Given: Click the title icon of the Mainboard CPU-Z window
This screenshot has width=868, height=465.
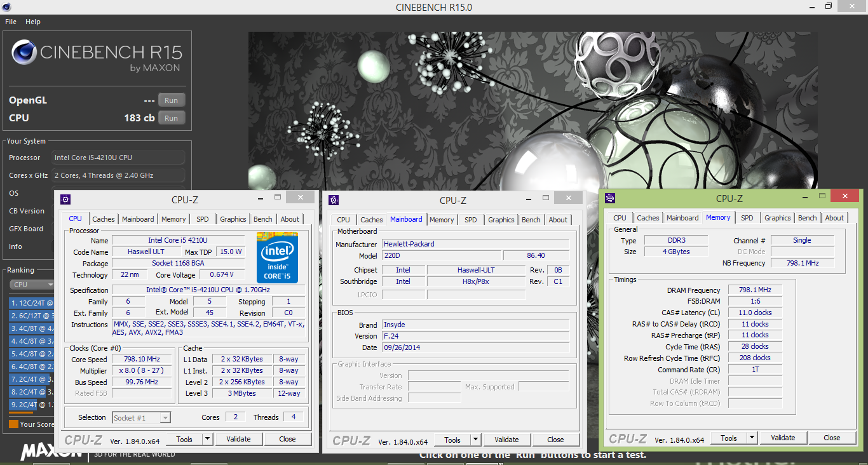Looking at the screenshot, I should (x=334, y=200).
